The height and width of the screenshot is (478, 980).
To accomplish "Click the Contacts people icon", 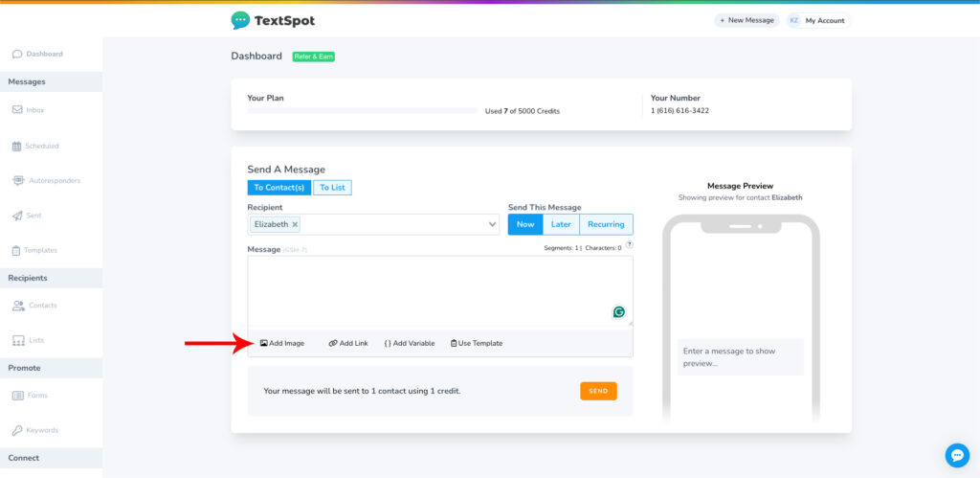I will click(18, 306).
